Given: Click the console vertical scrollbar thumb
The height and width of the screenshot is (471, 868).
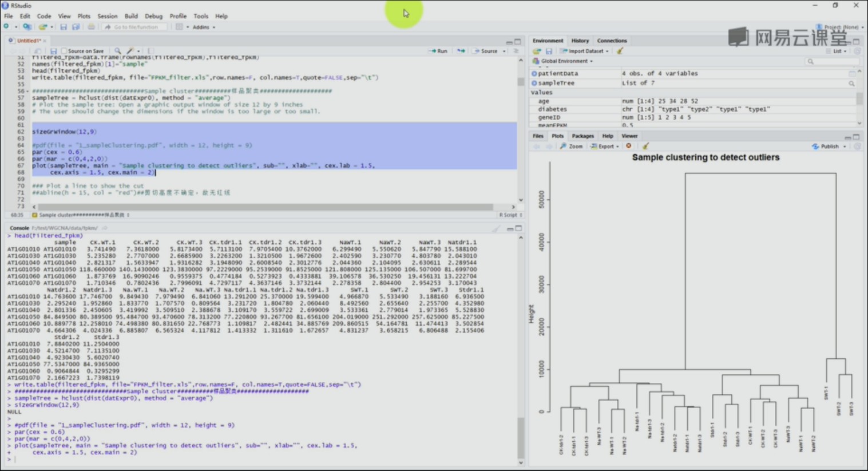Looking at the screenshot, I should 521,438.
